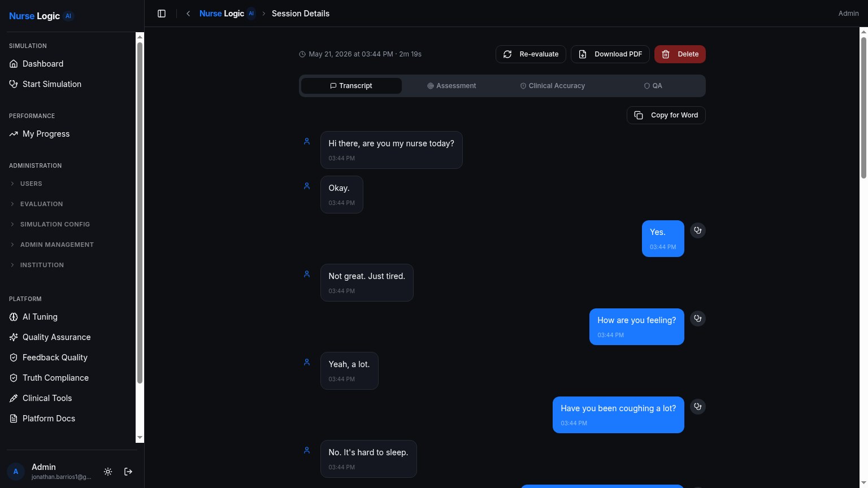Click 'No. It's hard to sleep.' message
This screenshot has width=868, height=488.
point(368,459)
